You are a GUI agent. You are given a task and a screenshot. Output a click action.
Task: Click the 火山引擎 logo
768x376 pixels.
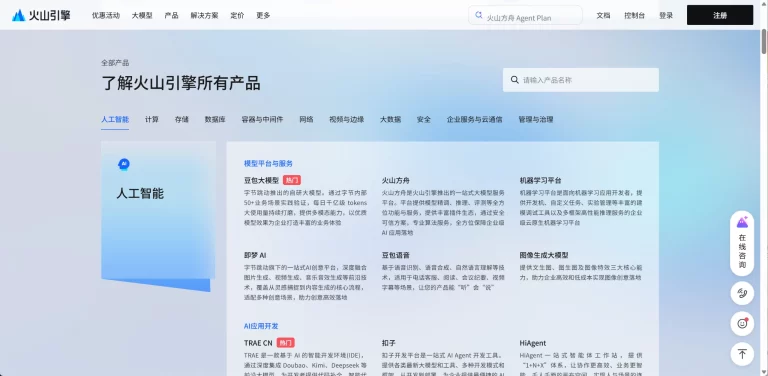pos(41,15)
